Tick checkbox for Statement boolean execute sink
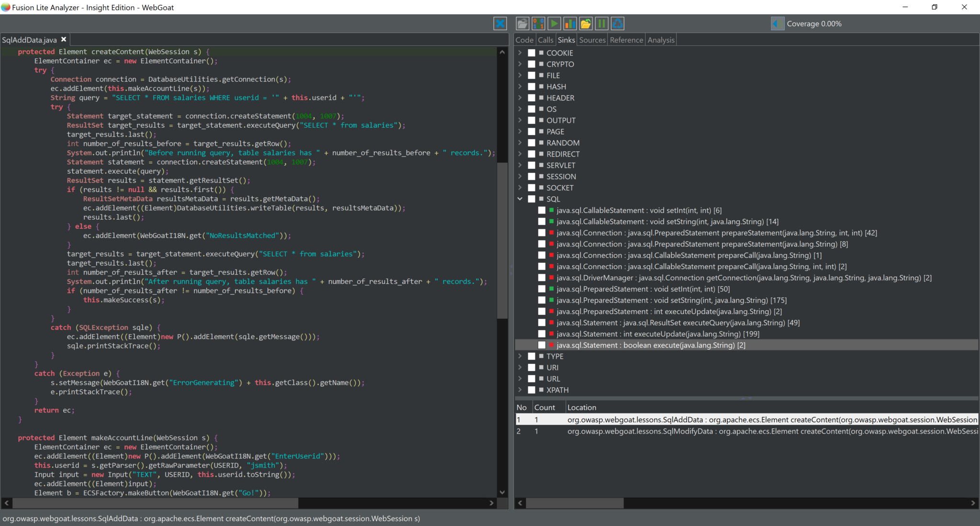Image resolution: width=980 pixels, height=526 pixels. (x=542, y=345)
